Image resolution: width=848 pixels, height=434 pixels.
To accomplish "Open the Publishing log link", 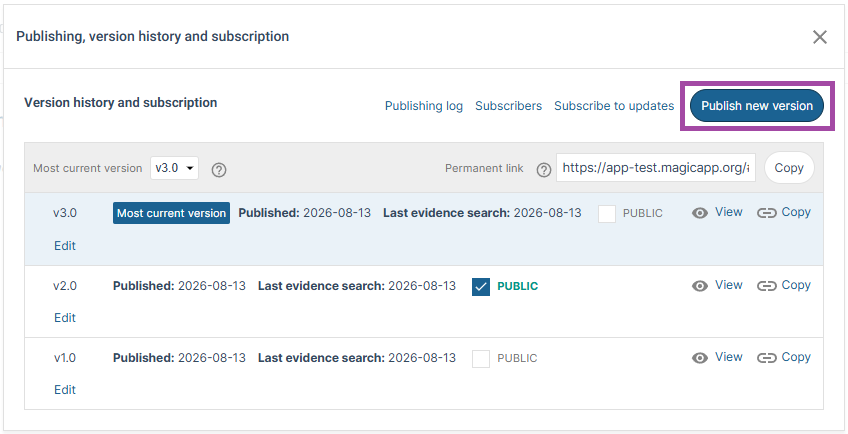I will pos(423,106).
